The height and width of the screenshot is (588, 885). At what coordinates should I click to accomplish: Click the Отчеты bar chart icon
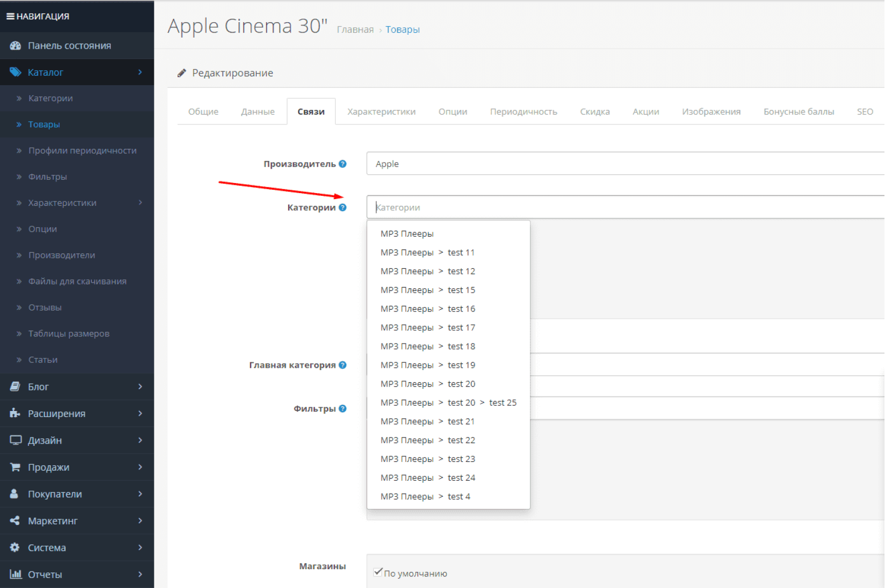point(15,574)
